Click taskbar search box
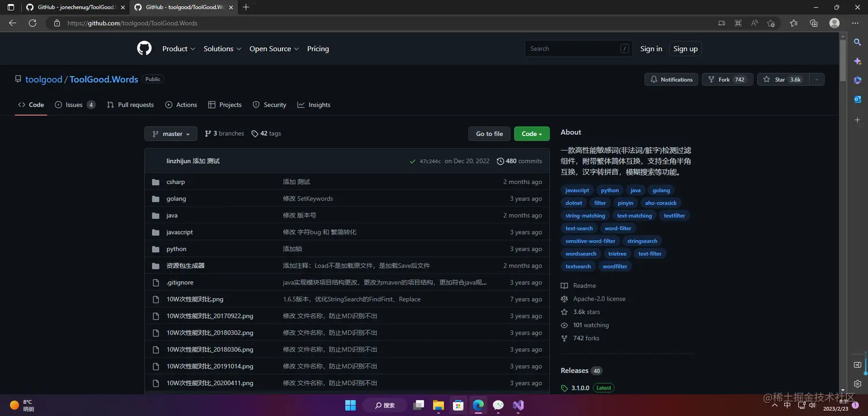868x416 pixels. coord(385,405)
